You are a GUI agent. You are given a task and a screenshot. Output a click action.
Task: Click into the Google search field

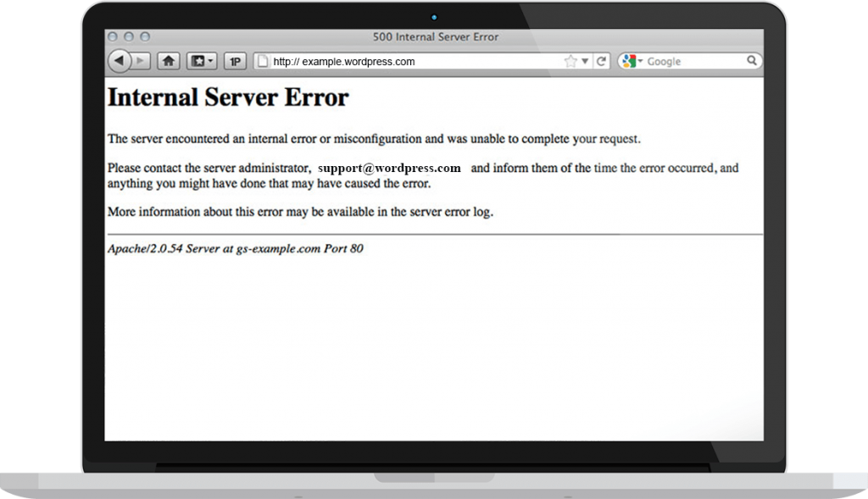695,61
